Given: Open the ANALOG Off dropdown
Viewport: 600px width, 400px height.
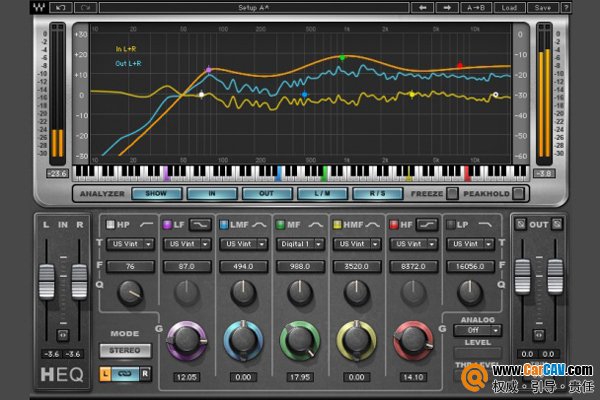Looking at the screenshot, I should pyautogui.click(x=478, y=330).
